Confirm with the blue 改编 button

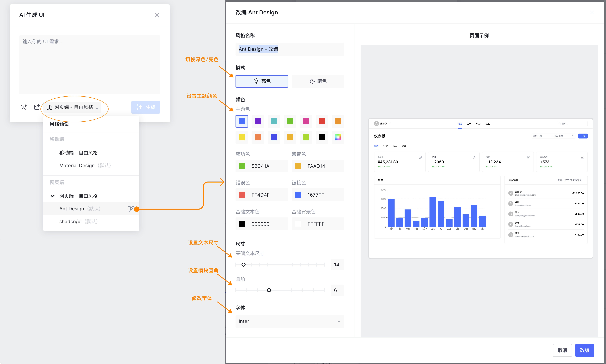(585, 350)
